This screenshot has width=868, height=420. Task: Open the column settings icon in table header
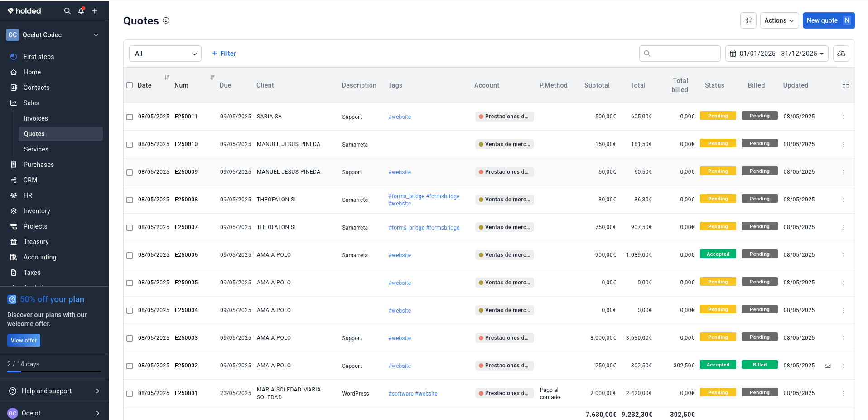pos(845,85)
